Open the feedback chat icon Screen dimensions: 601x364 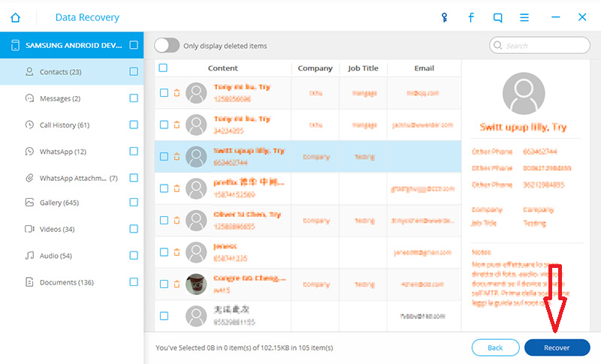point(497,17)
